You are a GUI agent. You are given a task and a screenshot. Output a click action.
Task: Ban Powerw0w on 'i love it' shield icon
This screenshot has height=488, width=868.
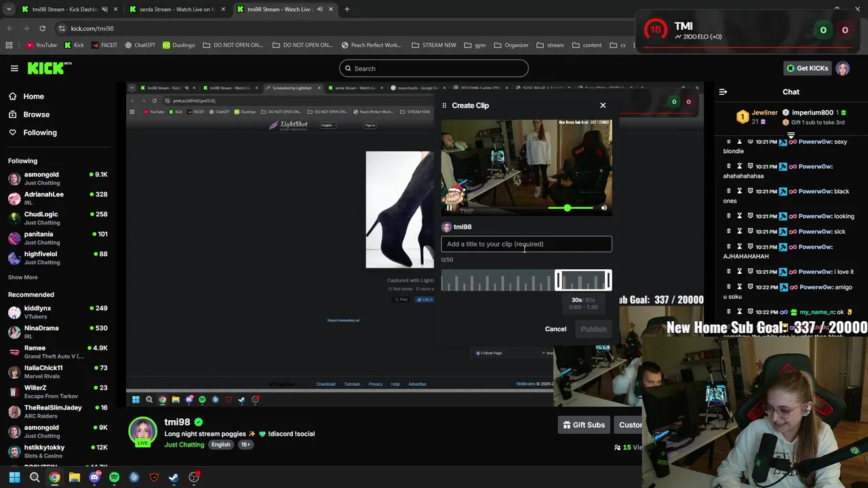(x=750, y=272)
